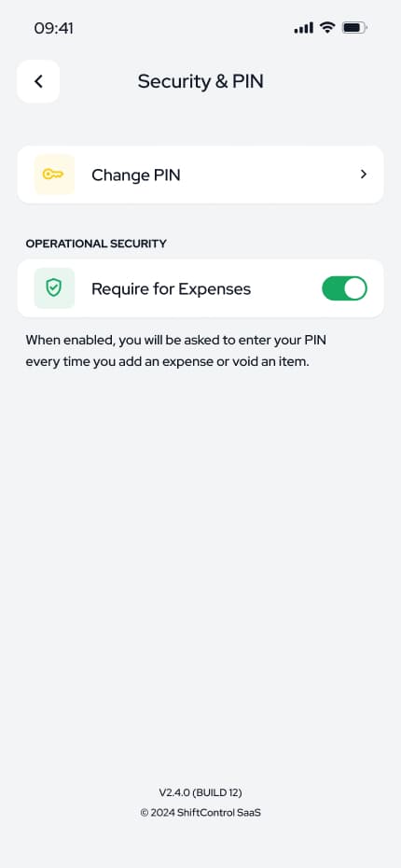The image size is (401, 868).
Task: Click the chevron on Change PIN row
Action: [x=364, y=175]
